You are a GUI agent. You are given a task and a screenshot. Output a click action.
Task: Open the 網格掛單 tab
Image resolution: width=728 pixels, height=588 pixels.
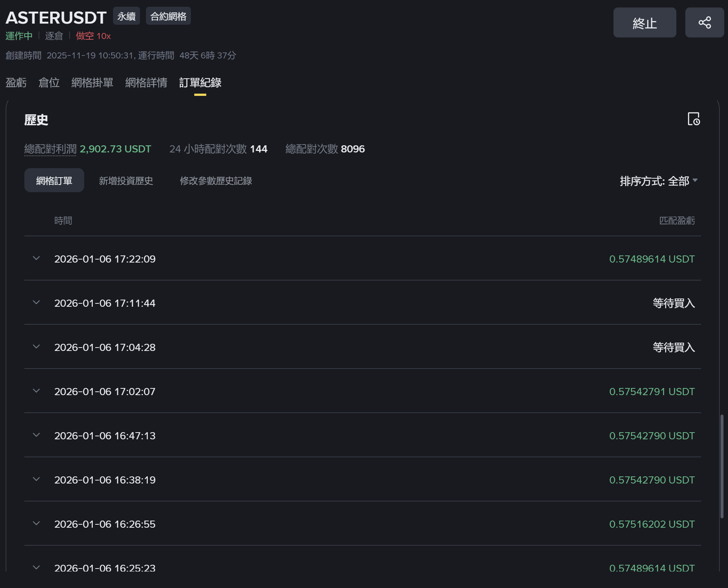[92, 82]
